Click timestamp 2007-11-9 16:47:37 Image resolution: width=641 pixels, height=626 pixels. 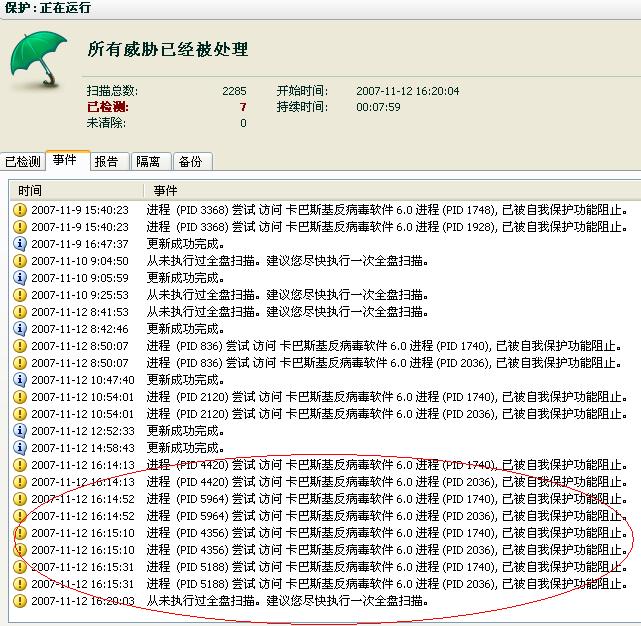point(80,244)
